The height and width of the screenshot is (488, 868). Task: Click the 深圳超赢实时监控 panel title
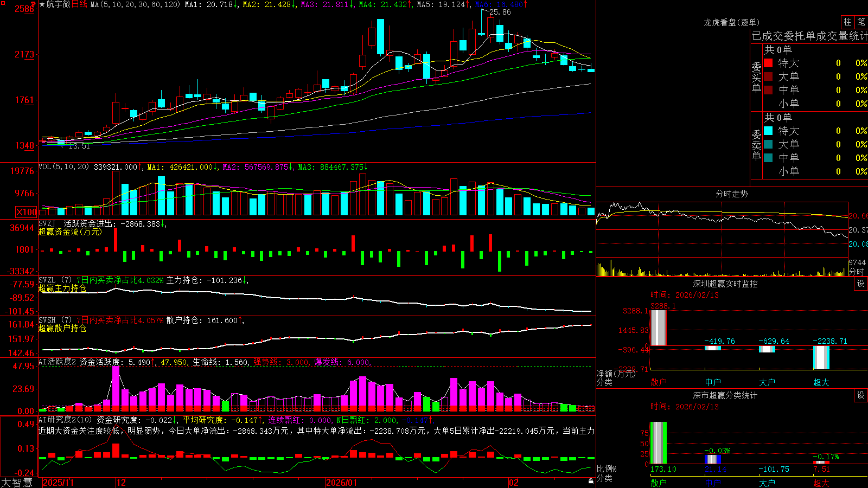point(725,284)
